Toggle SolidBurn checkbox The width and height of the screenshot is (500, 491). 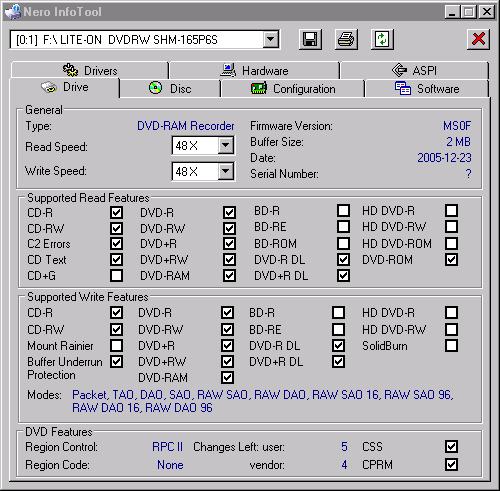451,346
